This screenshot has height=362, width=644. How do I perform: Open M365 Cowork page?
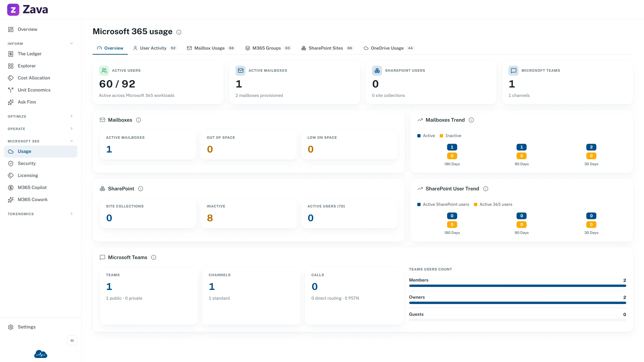point(41,200)
